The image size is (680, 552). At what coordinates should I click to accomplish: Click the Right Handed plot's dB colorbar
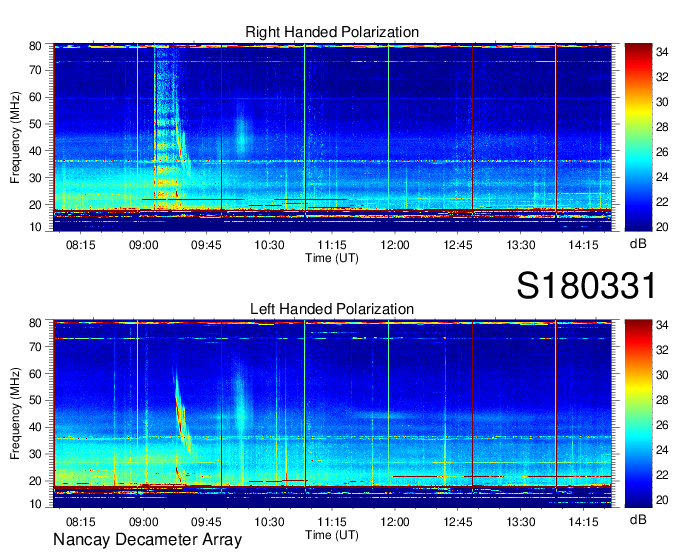(638, 137)
